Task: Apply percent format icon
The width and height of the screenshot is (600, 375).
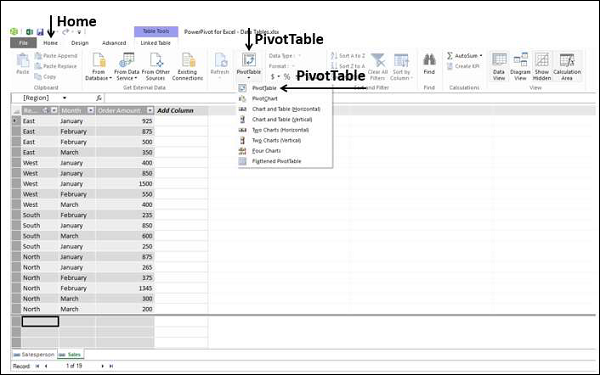Action: click(x=287, y=77)
